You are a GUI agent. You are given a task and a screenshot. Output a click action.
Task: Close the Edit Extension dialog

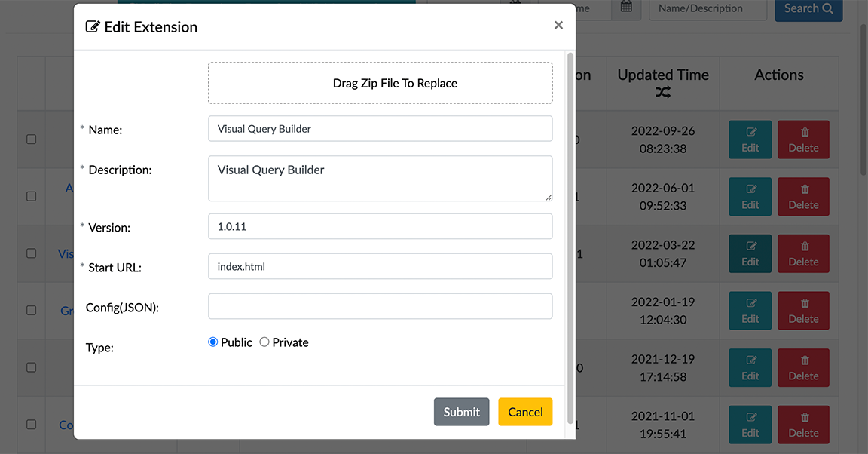coord(558,26)
